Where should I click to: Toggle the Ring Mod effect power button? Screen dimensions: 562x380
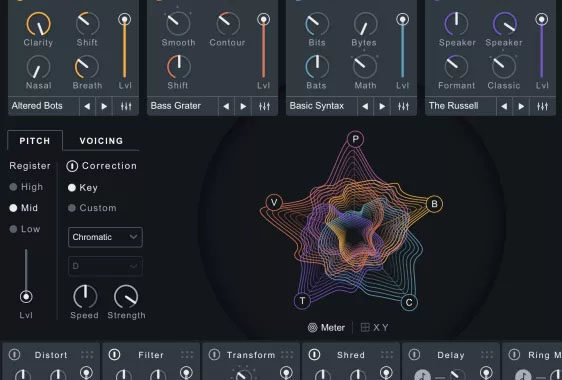[514, 355]
